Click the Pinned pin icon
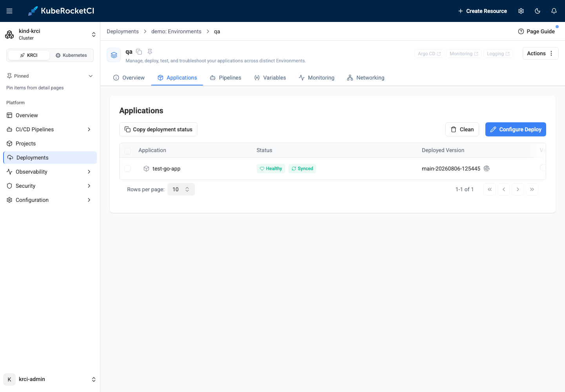The height and width of the screenshot is (392, 565). [9, 76]
